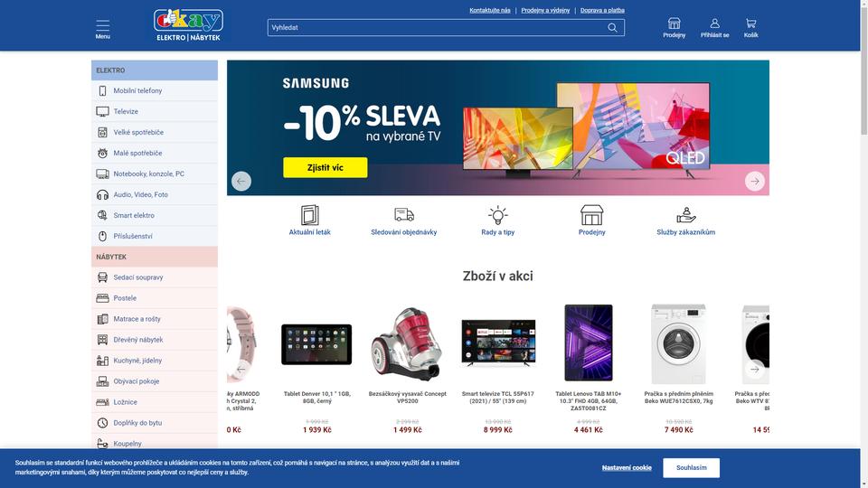Click the search magnifier icon
The image size is (868, 488).
pyautogui.click(x=612, y=28)
